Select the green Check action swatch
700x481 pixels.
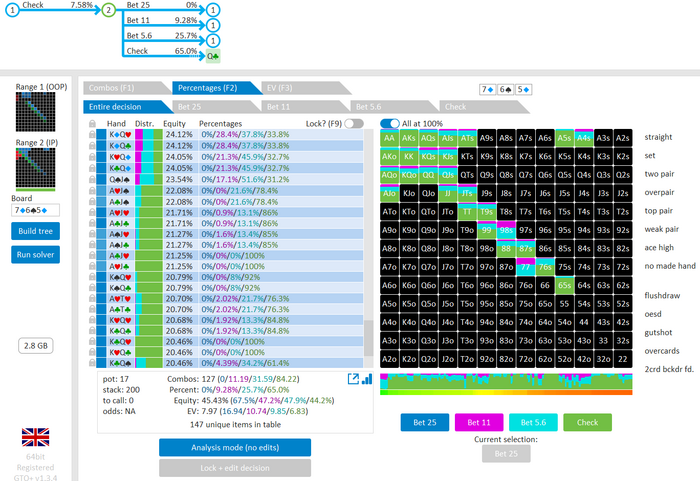pos(588,422)
